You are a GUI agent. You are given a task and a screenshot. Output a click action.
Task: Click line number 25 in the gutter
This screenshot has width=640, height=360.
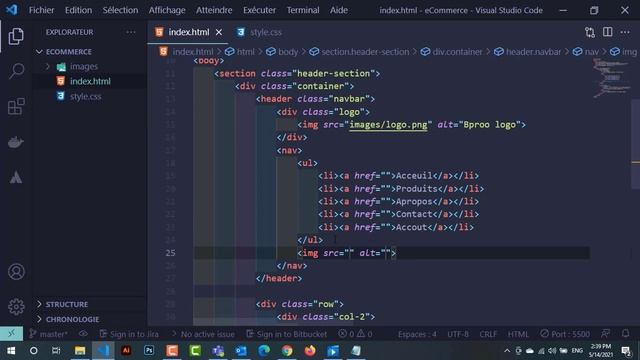[x=171, y=253]
